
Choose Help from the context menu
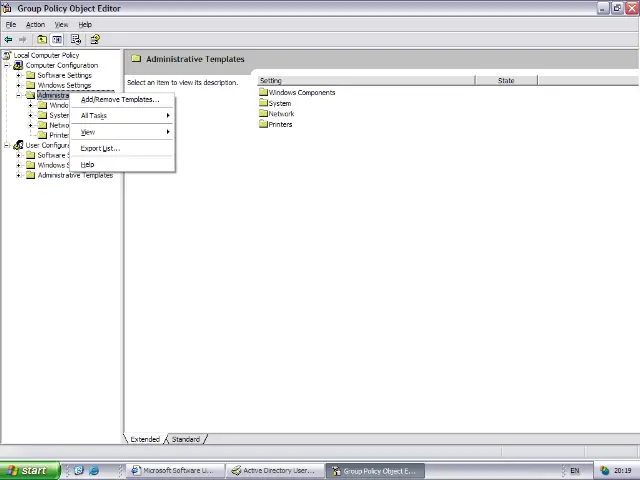[122, 164]
